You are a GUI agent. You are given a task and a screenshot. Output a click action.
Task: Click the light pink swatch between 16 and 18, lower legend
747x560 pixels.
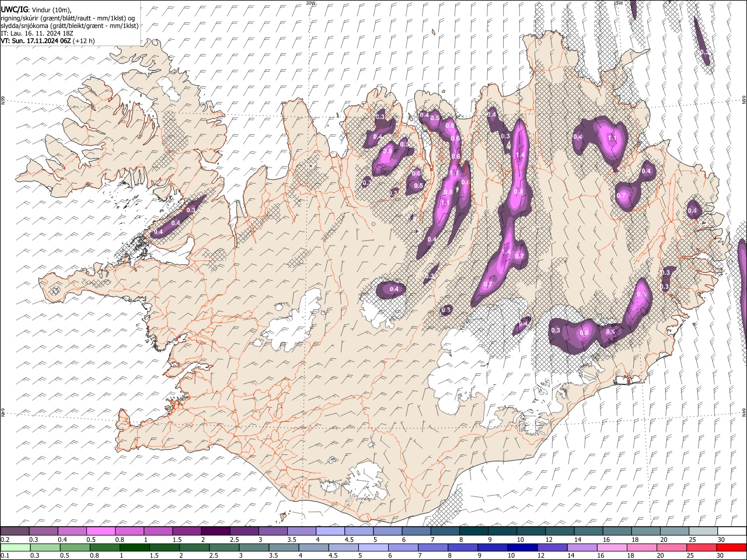[612, 548]
